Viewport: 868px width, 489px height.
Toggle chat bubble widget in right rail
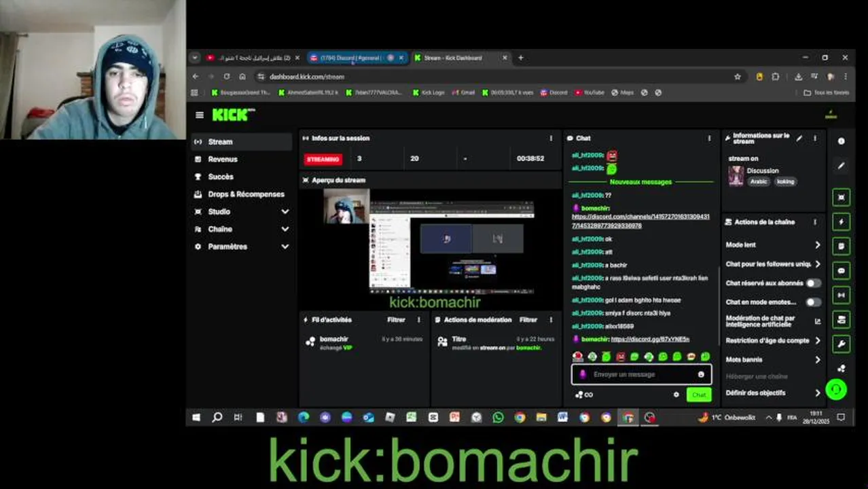point(842,271)
